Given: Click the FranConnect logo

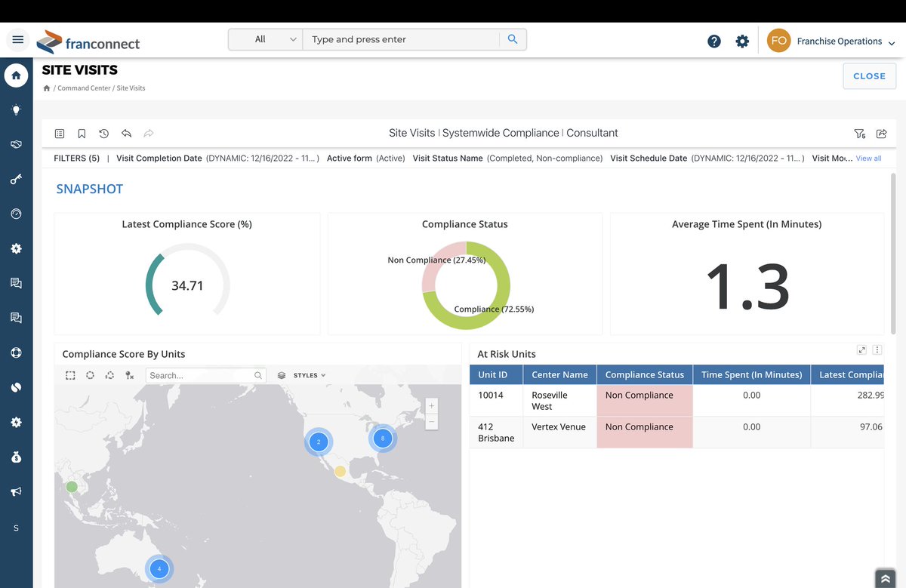Looking at the screenshot, I should pyautogui.click(x=88, y=42).
